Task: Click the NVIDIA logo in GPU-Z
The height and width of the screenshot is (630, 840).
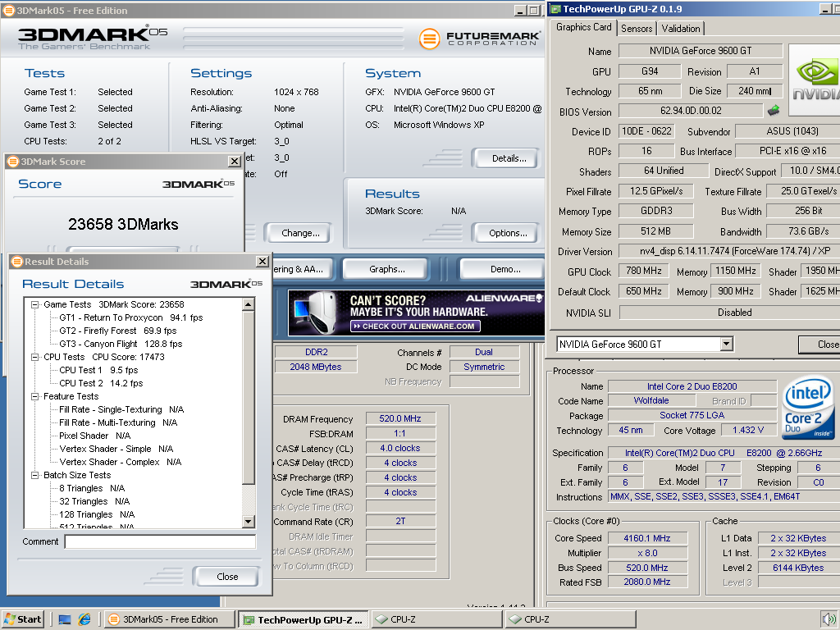Action: pyautogui.click(x=815, y=80)
